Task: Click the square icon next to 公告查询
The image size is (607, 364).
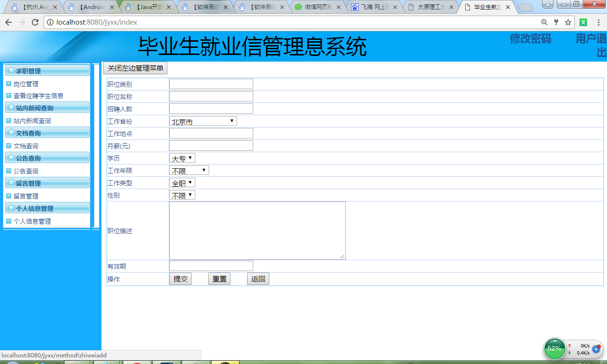Action: click(x=8, y=170)
